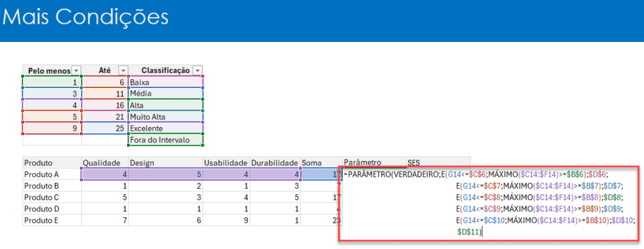
Task: Select the Produto E cell
Action: (x=52, y=220)
